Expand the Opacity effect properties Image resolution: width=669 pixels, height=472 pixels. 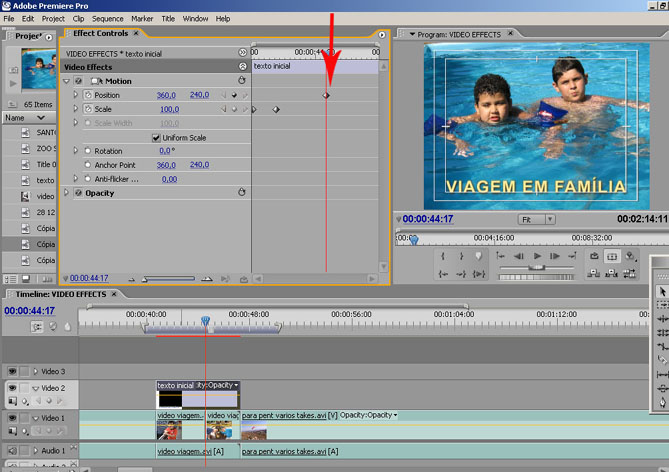(67, 193)
